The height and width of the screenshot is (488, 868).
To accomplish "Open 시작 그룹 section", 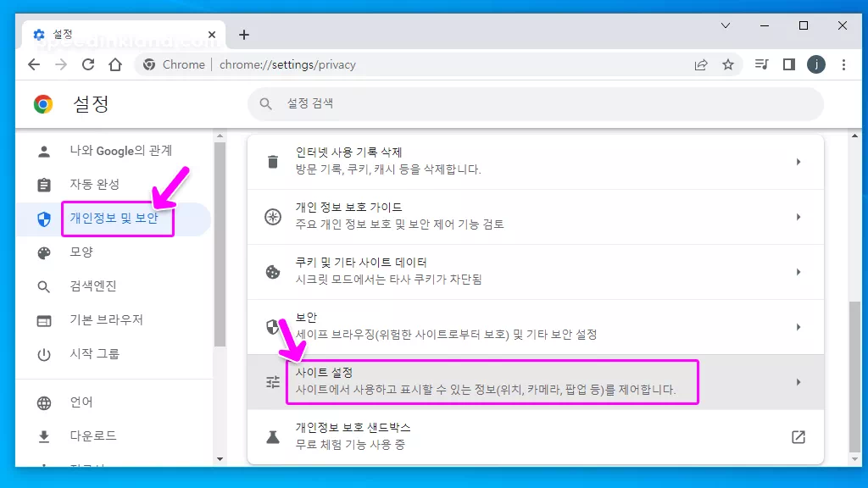I will pos(114,353).
